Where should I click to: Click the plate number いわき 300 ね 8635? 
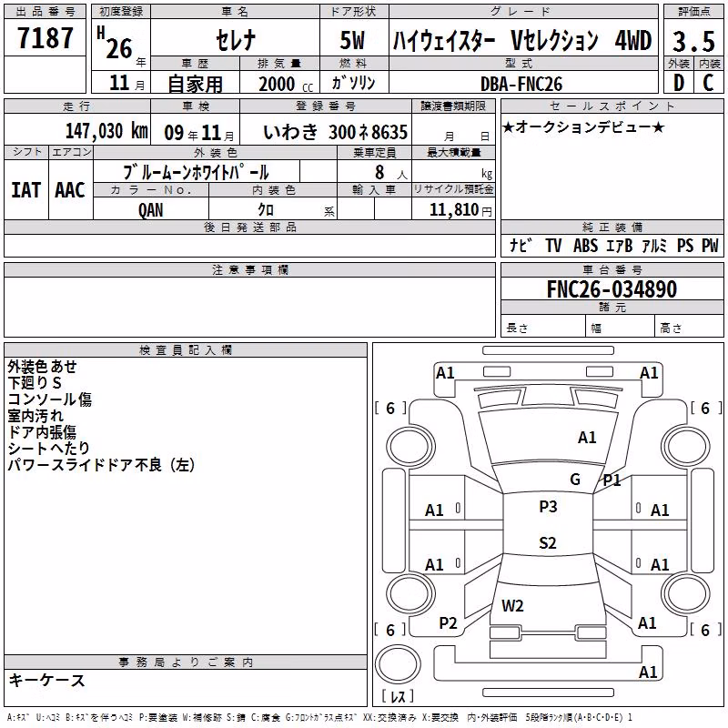(335, 132)
